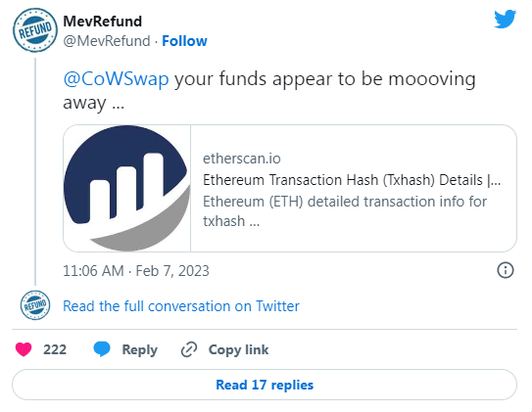Image resolution: width=532 pixels, height=412 pixels.
Task: Open the MevRefund profile avatar
Action: [x=35, y=30]
